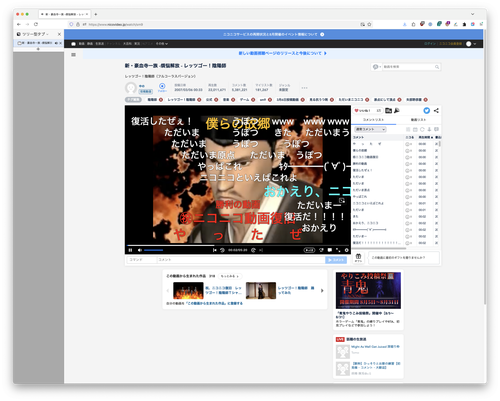Mute the video player volume icon
This screenshot has width=500, height=401.
[x=140, y=250]
